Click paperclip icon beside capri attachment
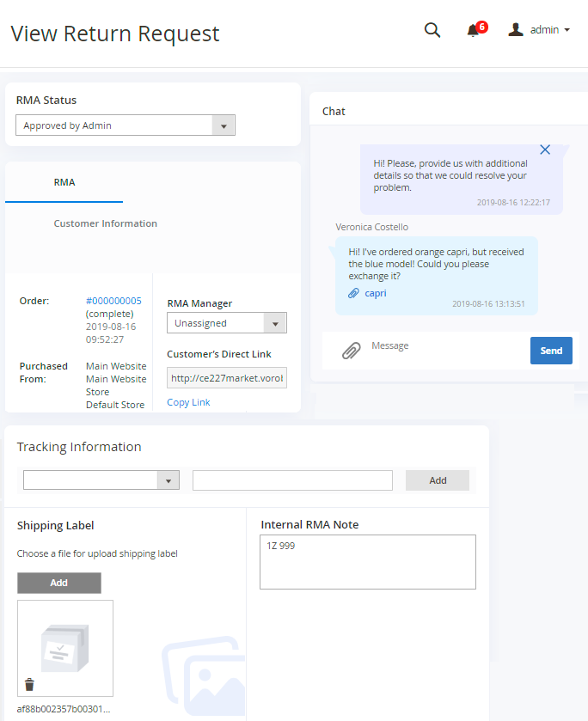Image resolution: width=588 pixels, height=721 pixels. (x=353, y=293)
